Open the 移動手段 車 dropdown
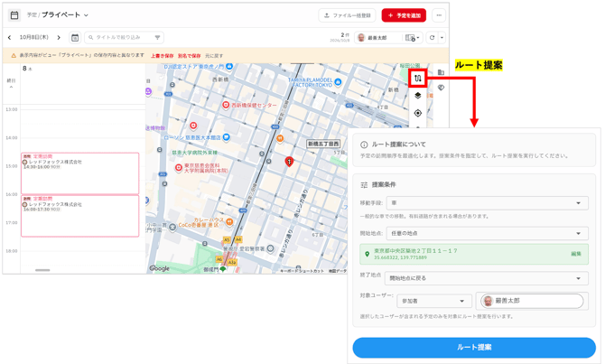The height and width of the screenshot is (364, 605). (488, 203)
